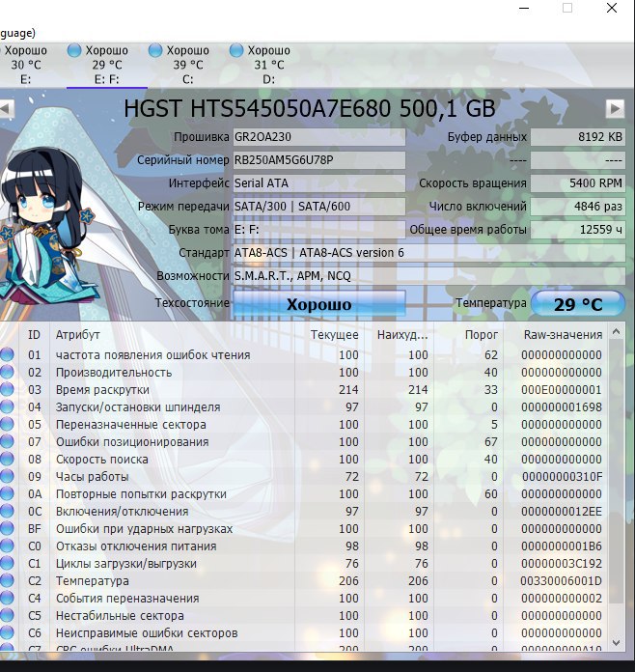Click the Прошивка field GR2OA230
The image size is (635, 672).
click(x=319, y=137)
